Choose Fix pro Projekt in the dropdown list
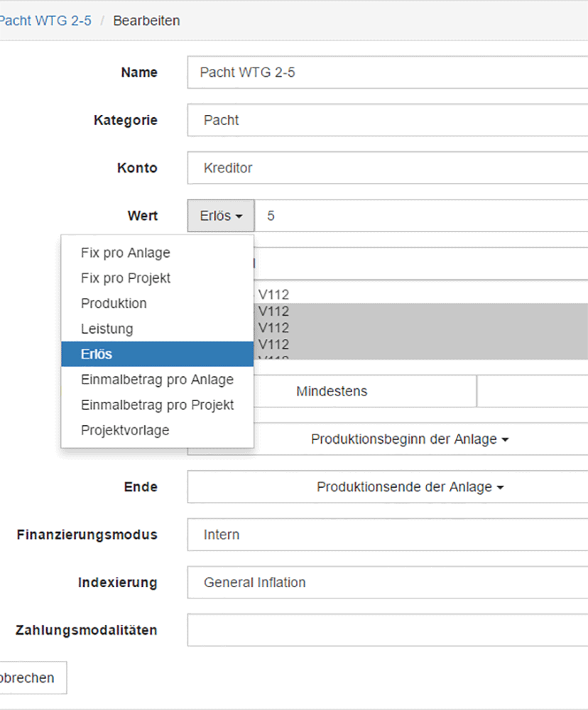 [x=126, y=278]
